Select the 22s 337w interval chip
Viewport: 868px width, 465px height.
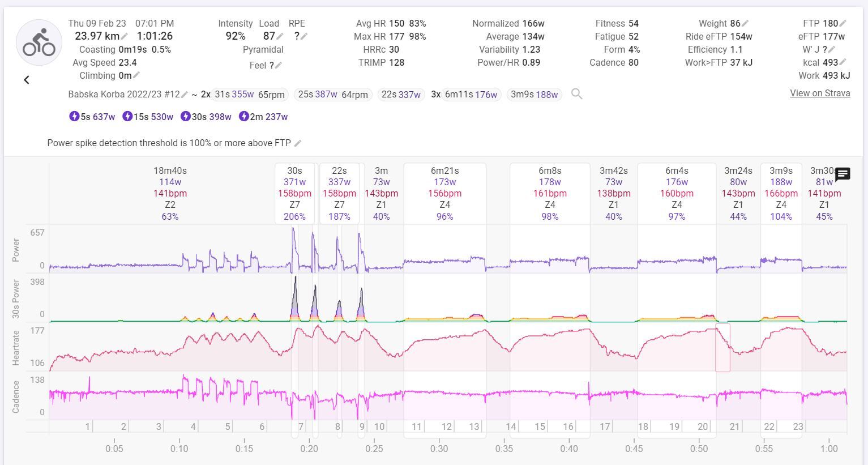(401, 95)
